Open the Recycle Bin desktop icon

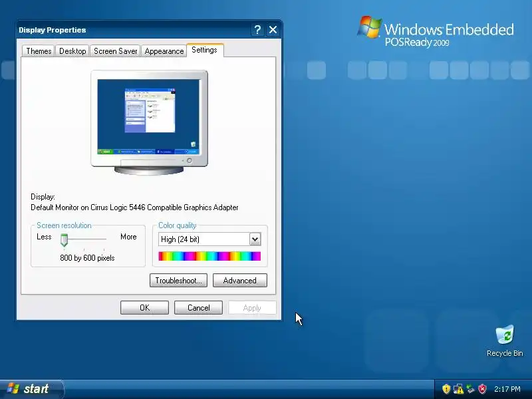pyautogui.click(x=505, y=340)
